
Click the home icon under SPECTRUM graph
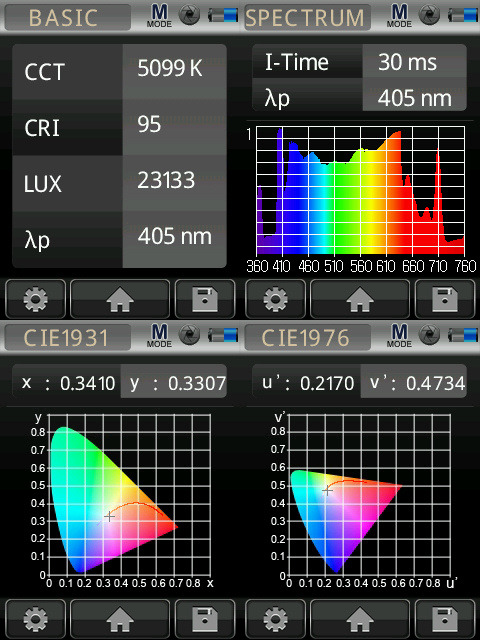[x=360, y=299]
